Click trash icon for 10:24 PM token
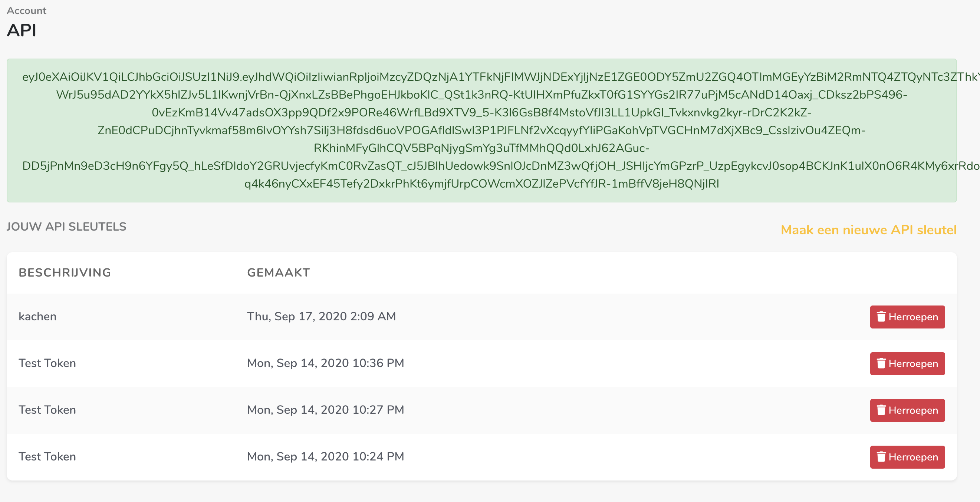This screenshot has height=502, width=980. (881, 457)
